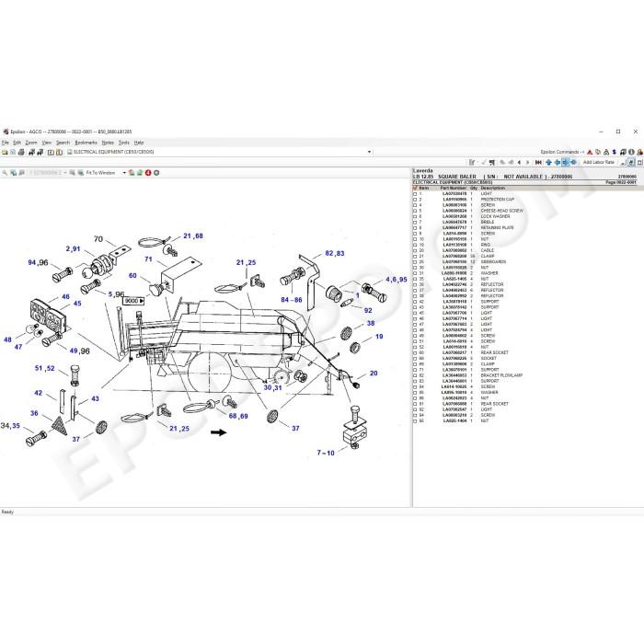The image size is (644, 644).
Task: Click the music-note Epsilon command icon
Action: pyautogui.click(x=623, y=152)
